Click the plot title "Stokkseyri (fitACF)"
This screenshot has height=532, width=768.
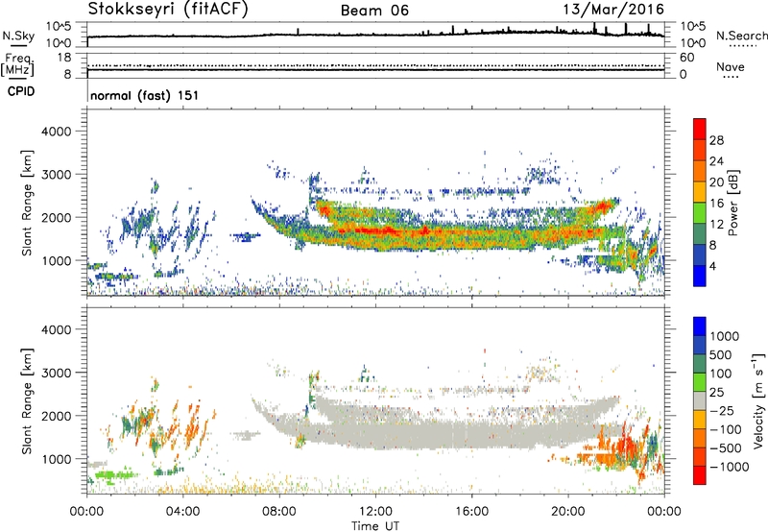click(168, 10)
